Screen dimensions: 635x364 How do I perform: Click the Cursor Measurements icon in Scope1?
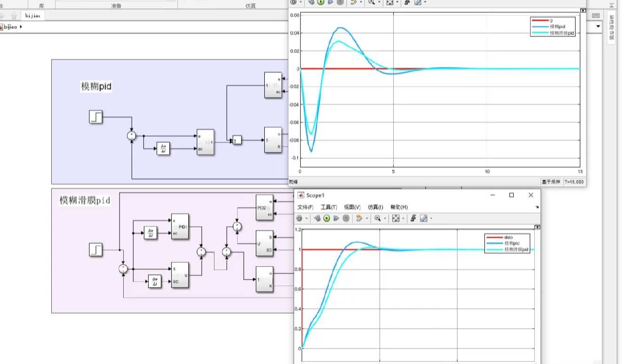[x=423, y=218]
